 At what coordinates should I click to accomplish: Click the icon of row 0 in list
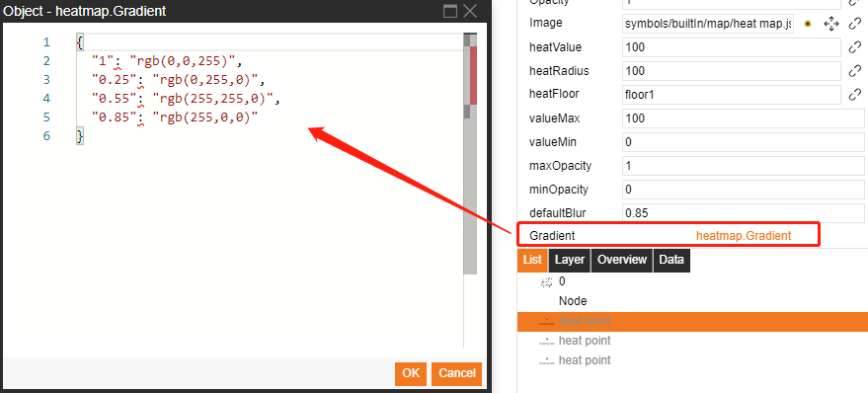pyautogui.click(x=546, y=281)
